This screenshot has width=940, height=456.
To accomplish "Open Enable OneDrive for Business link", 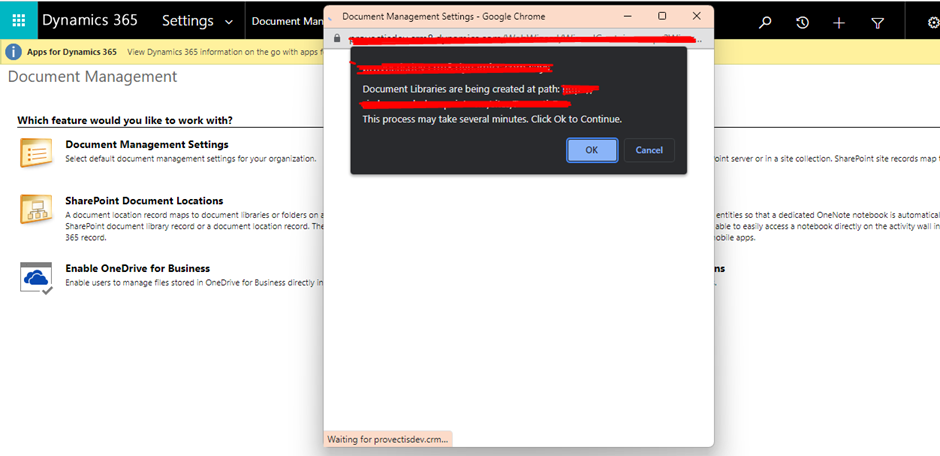I will point(138,268).
